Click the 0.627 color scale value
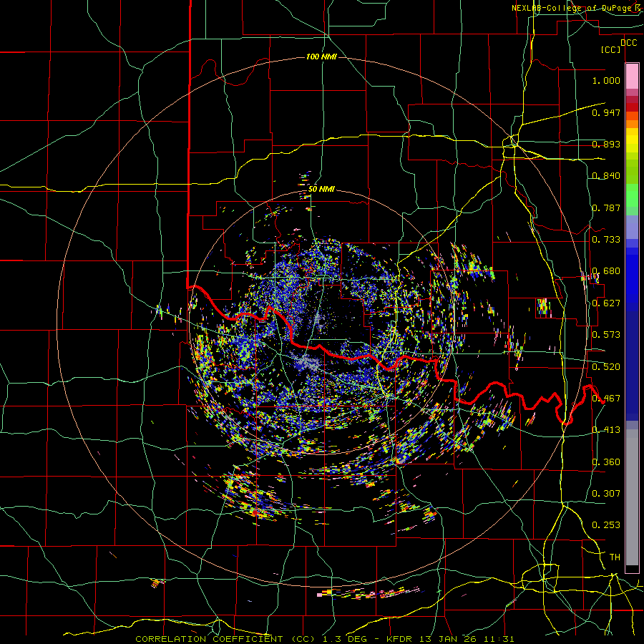This screenshot has height=644, width=644. [606, 303]
